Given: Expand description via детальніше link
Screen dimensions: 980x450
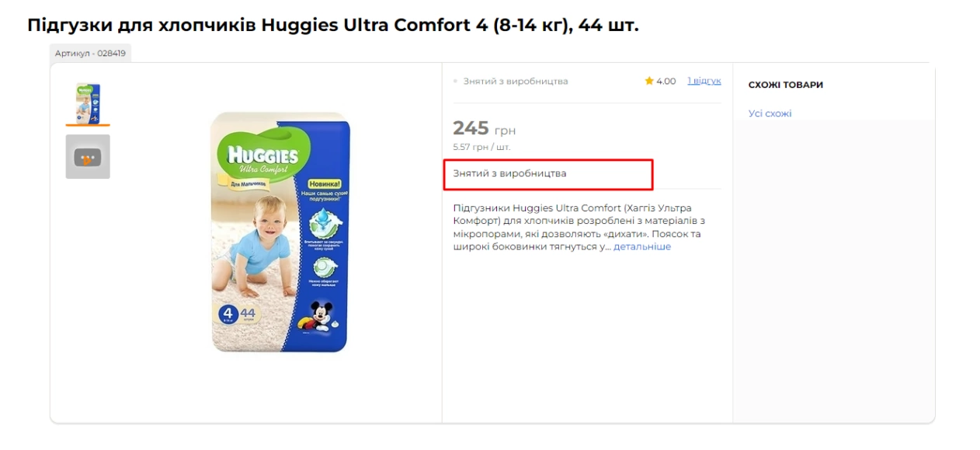Looking at the screenshot, I should [x=642, y=247].
